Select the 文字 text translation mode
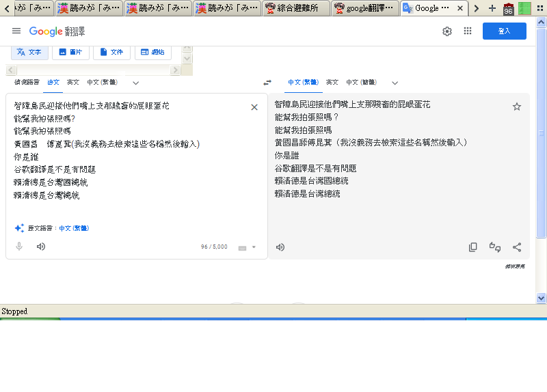This screenshot has width=547, height=392. pos(29,53)
